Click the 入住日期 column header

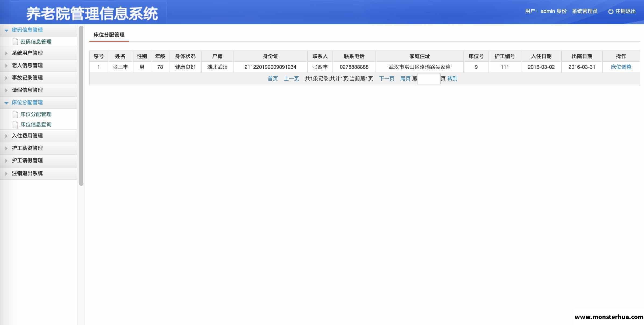pos(541,56)
